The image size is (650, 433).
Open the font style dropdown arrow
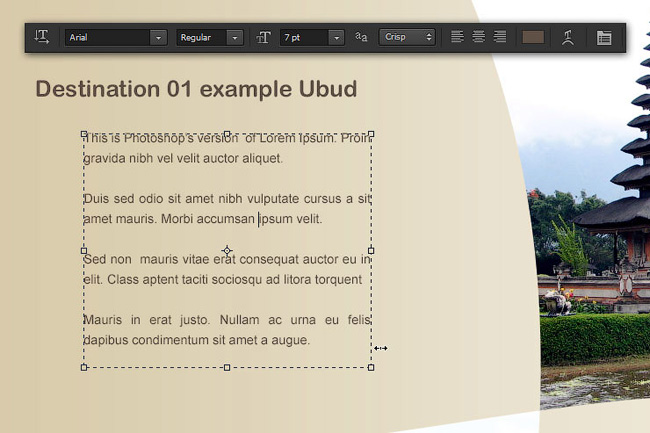click(x=235, y=37)
